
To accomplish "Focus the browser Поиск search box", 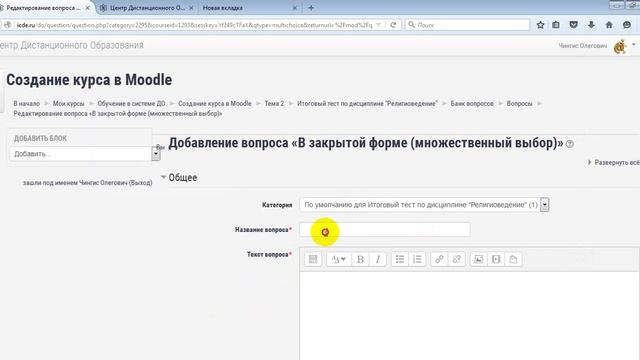I will click(467, 25).
